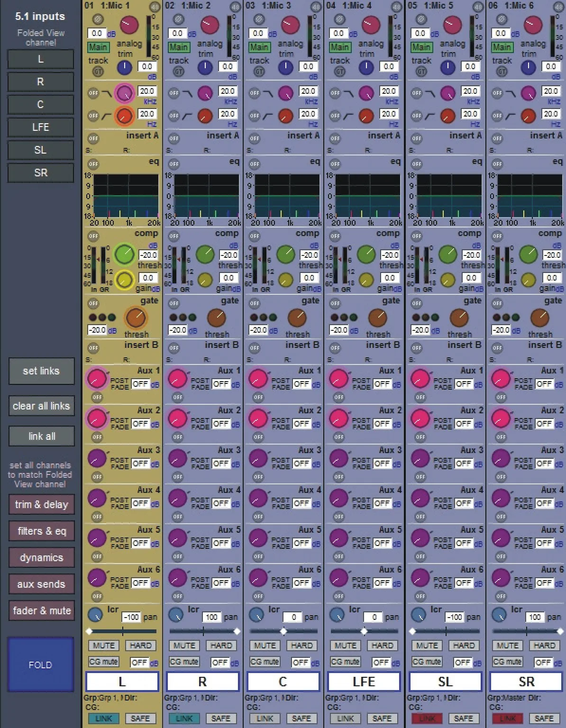Click the gate thresh knob on channel 06
The width and height of the screenshot is (566, 728).
[540, 317]
